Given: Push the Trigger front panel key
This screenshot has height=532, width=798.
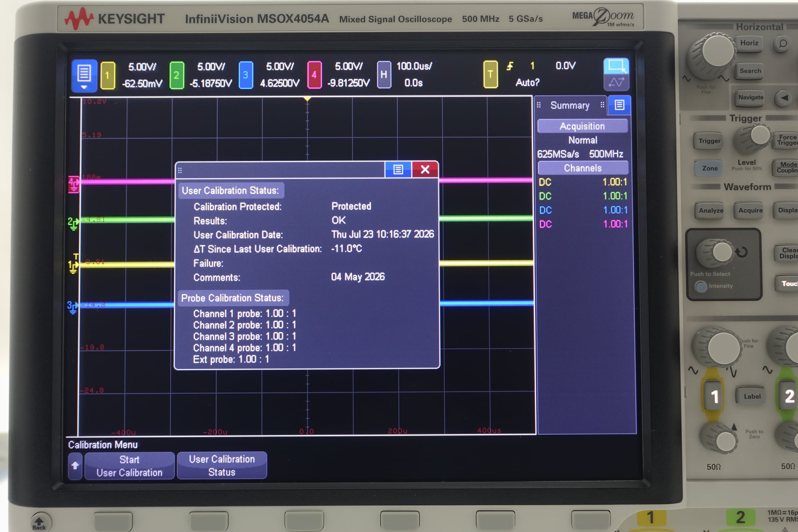Looking at the screenshot, I should click(x=709, y=141).
